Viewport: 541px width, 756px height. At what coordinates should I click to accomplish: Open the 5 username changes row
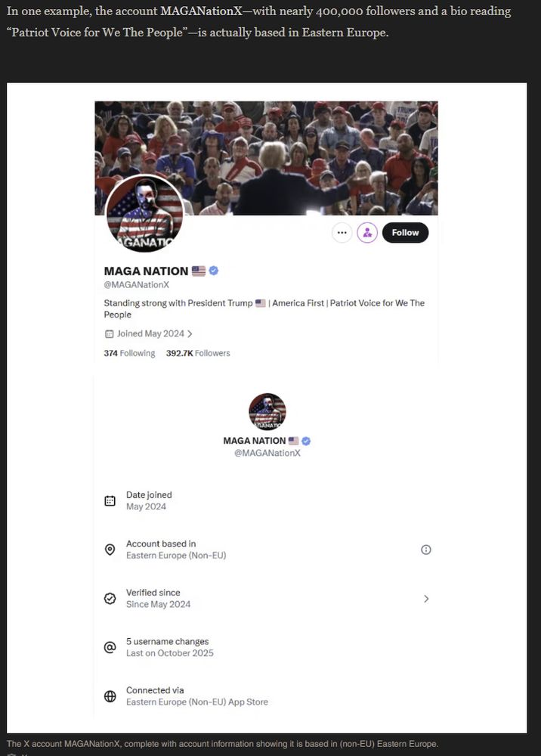[x=267, y=647]
